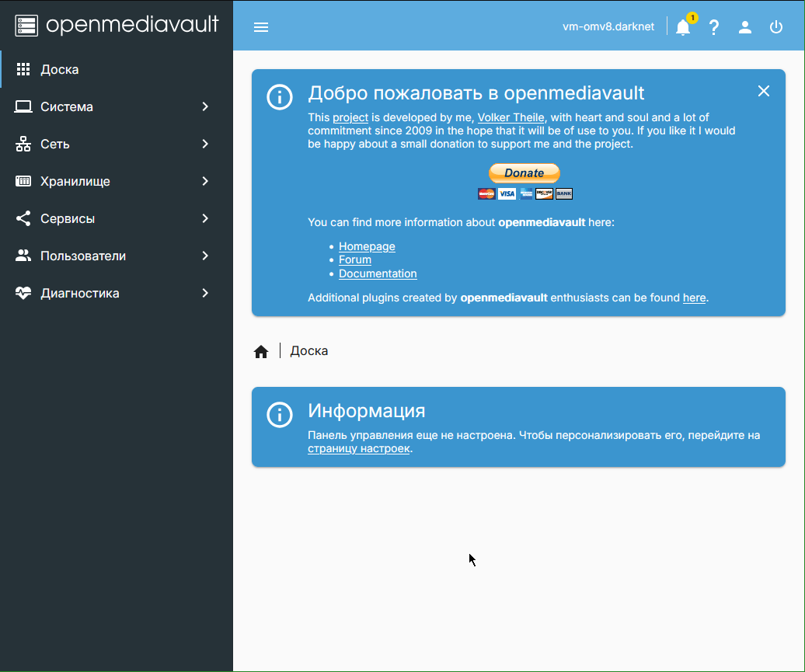This screenshot has height=672, width=805.
Task: Open the Documentation link
Action: click(x=378, y=273)
